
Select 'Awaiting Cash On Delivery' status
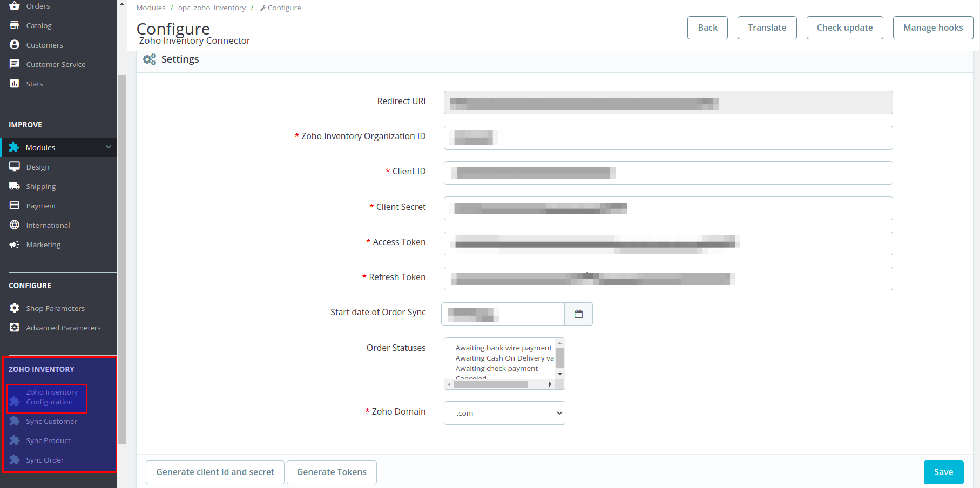(x=505, y=358)
